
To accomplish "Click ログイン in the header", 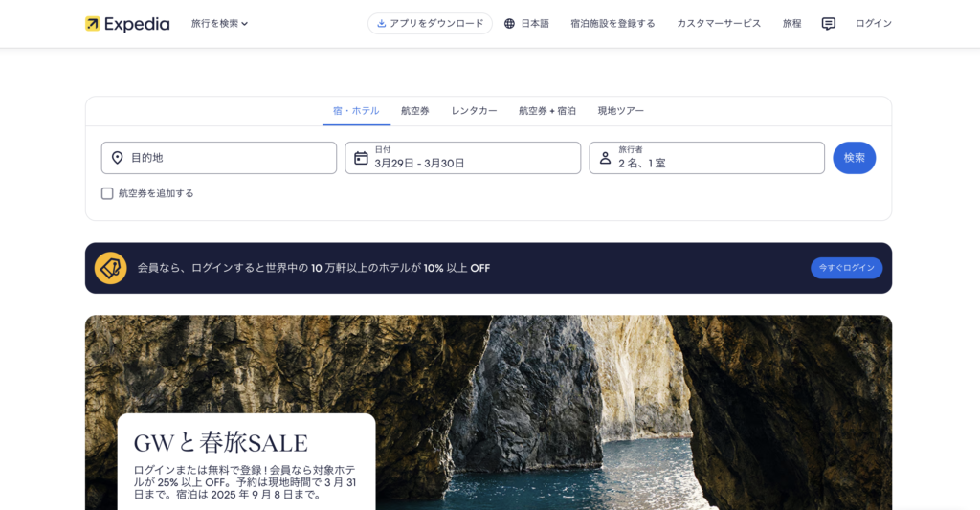I will tap(873, 24).
